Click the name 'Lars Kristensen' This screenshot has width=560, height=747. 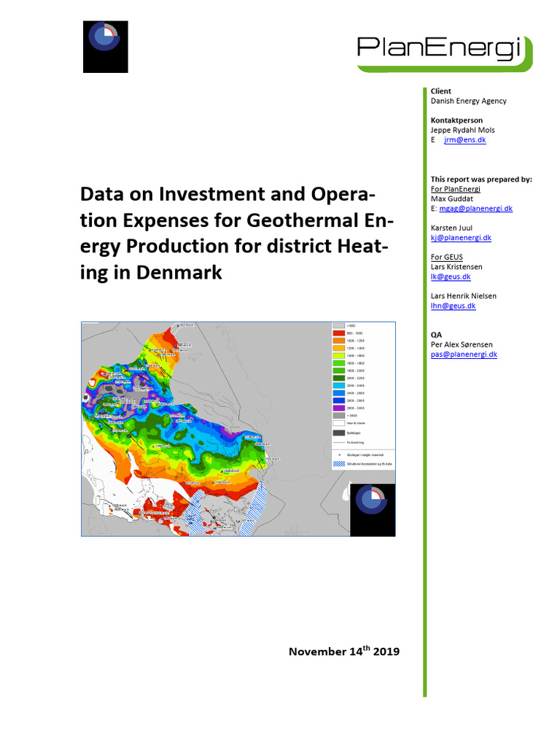(456, 266)
